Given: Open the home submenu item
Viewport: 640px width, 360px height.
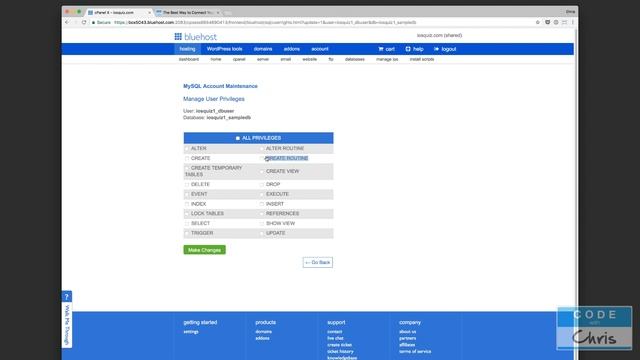Looking at the screenshot, I should [216, 60].
